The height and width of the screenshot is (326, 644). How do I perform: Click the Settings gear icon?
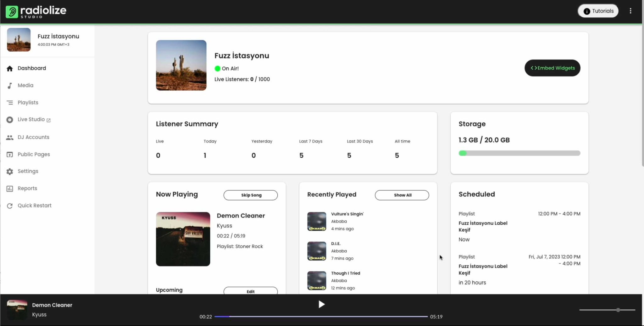click(x=10, y=171)
